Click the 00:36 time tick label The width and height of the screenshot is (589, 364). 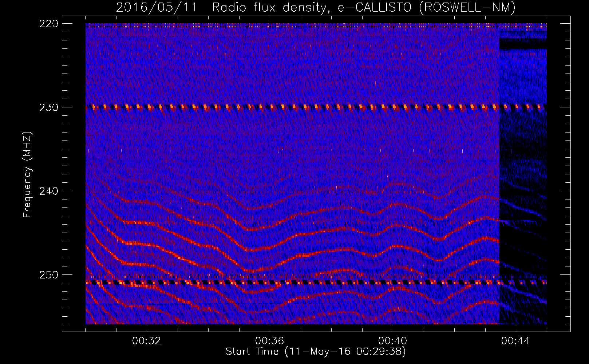pos(270,341)
